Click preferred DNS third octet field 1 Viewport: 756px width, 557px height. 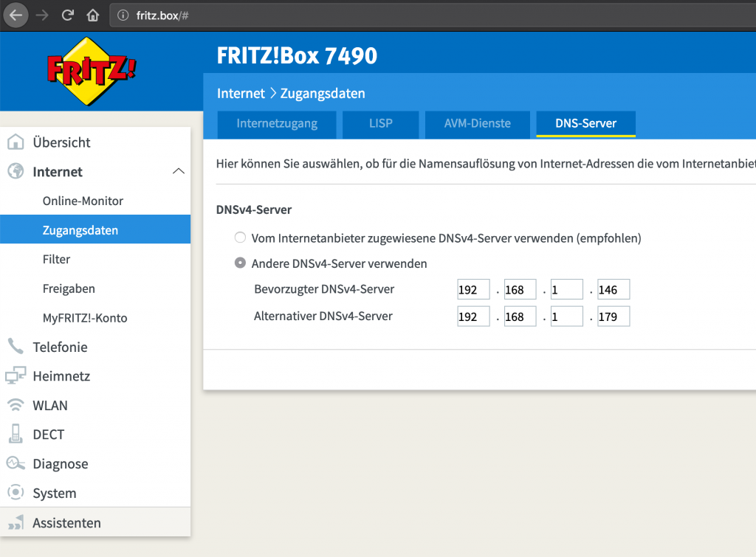coord(567,290)
